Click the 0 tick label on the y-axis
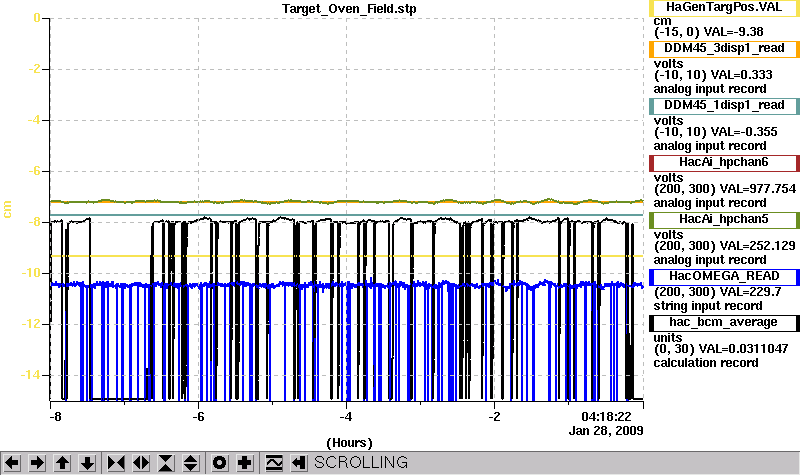Viewport: 800px width, 475px height. pyautogui.click(x=37, y=18)
